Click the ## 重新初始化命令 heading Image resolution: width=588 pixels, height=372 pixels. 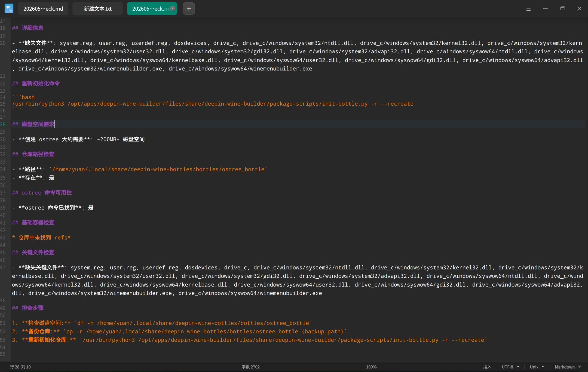point(36,84)
